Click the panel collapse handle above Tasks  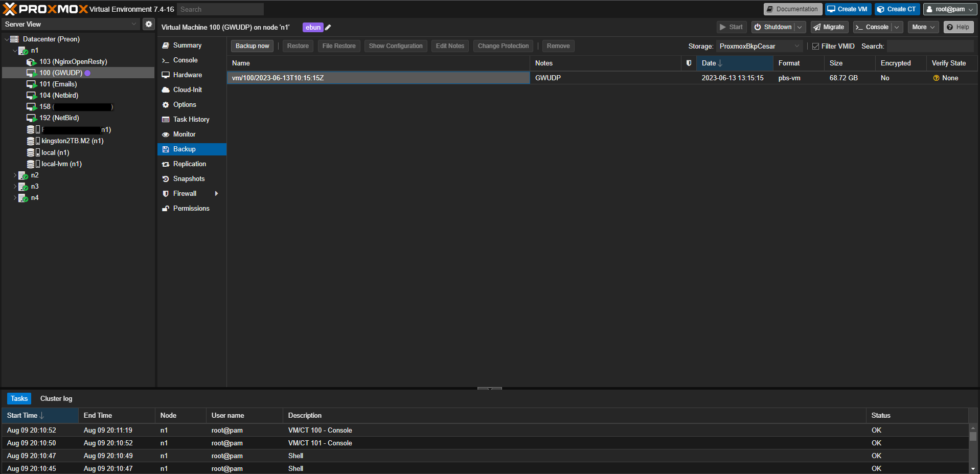pos(490,389)
